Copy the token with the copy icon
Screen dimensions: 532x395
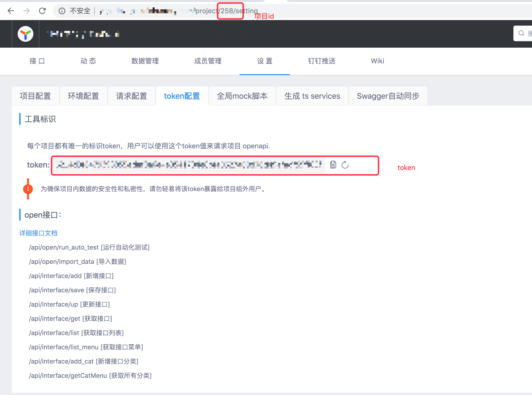[x=333, y=165]
